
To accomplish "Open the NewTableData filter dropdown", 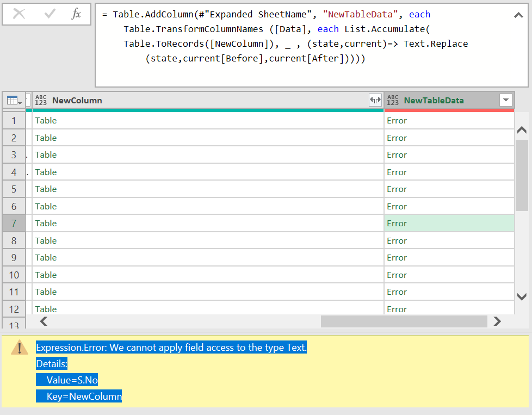I will pyautogui.click(x=505, y=100).
